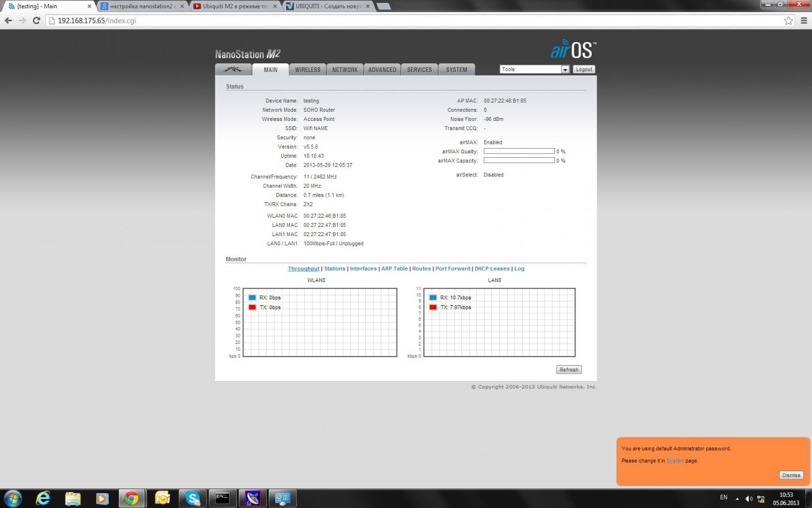Click the airOS logo
Viewport: 812px width, 508px height.
(x=573, y=49)
